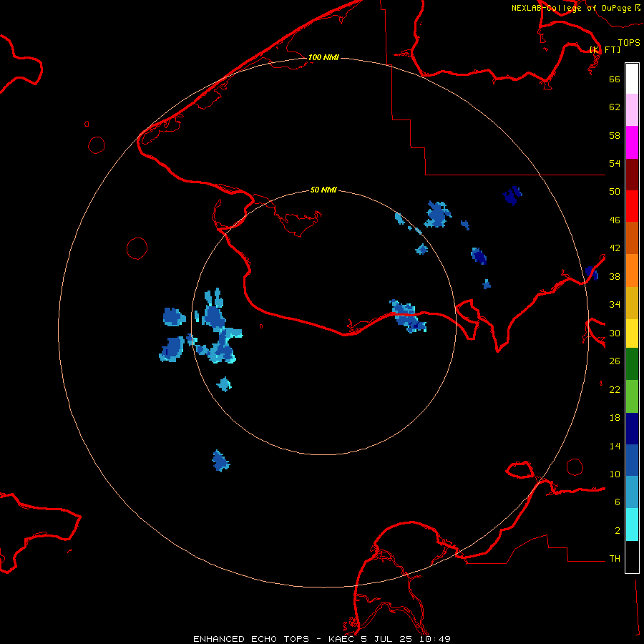Click the light blue swatch near 6
This screenshot has width=644, height=644.
(x=632, y=492)
